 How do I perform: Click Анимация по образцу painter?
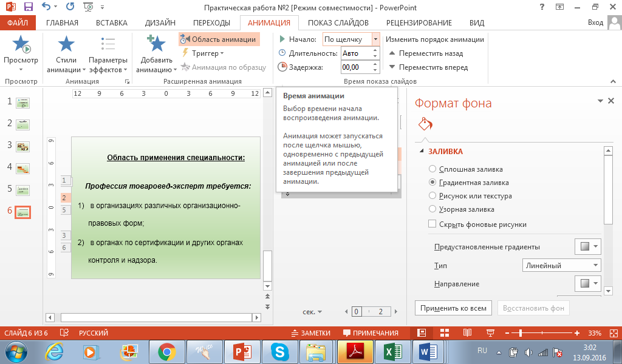(x=224, y=67)
